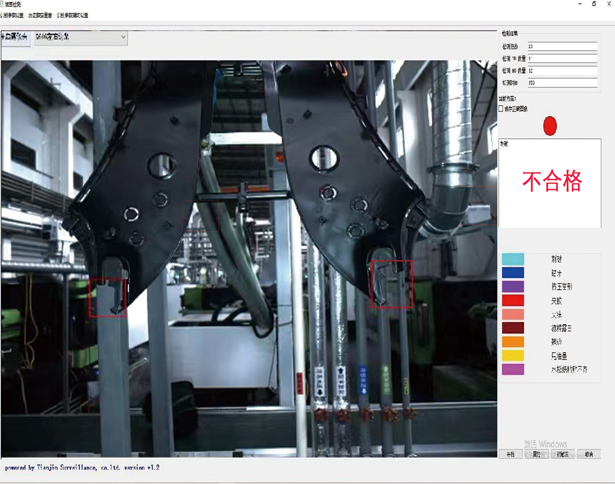Click the cyan defect color swatch
The width and height of the screenshot is (615, 484).
[x=512, y=259]
